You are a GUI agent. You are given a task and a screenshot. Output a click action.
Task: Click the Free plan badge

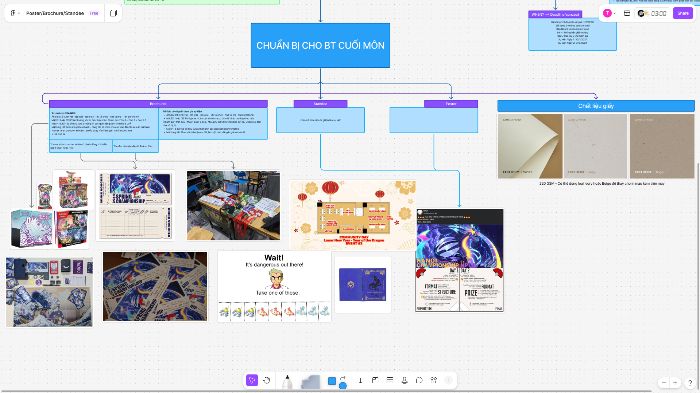94,13
